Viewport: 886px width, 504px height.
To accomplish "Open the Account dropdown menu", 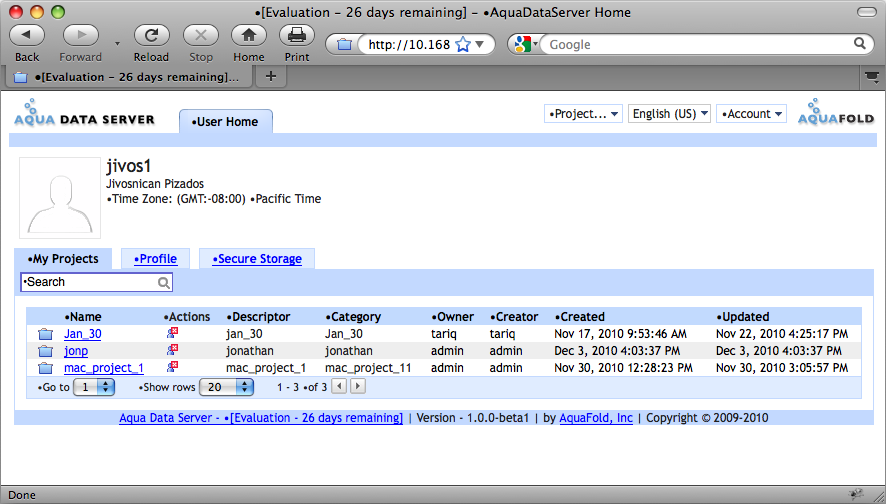I will tap(751, 114).
